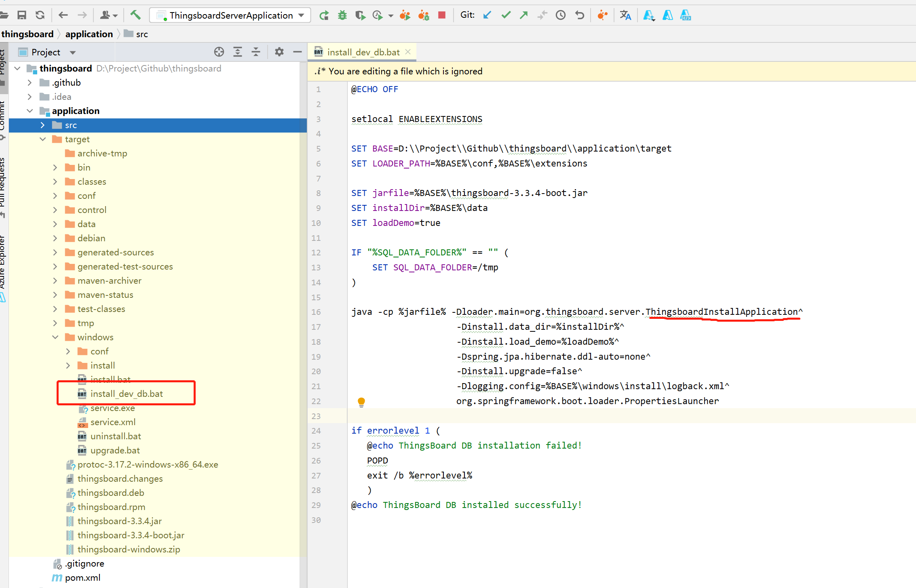Rollback changes with undo arrow
This screenshot has width=916, height=588.
pyautogui.click(x=580, y=15)
